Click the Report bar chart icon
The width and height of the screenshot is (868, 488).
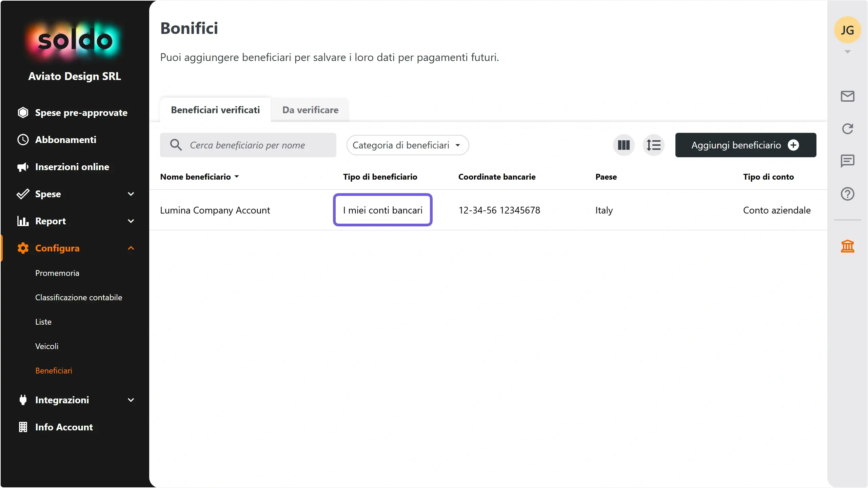(x=23, y=221)
